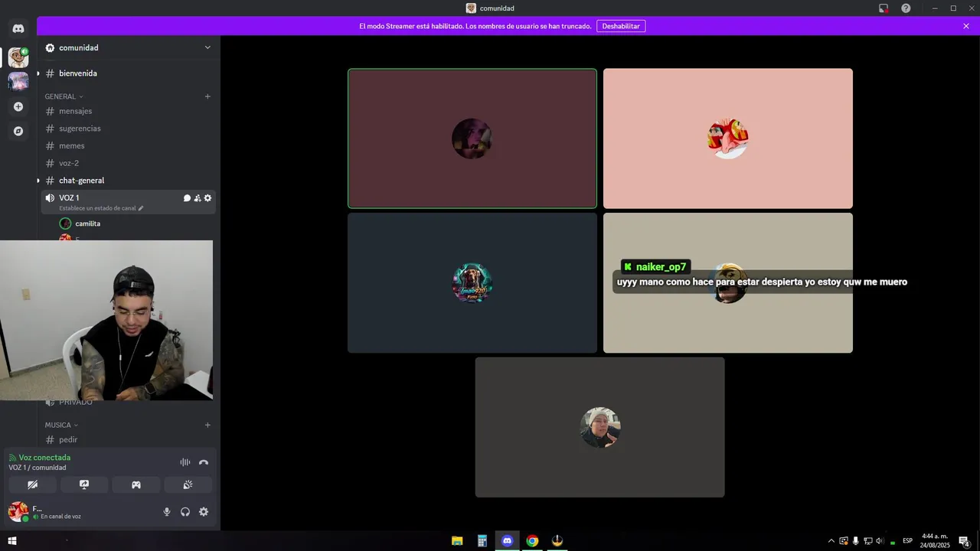Open noise suppression waveform icon
This screenshot has width=980, height=551.
185,462
